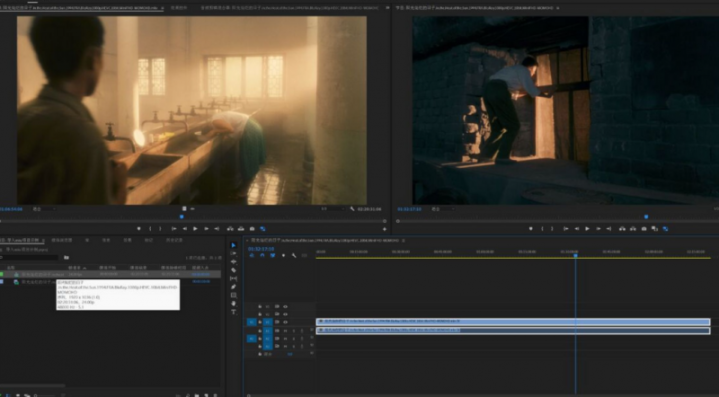Select the Razor tool in the tools panel
Screen dimensions: 719x397
[x=233, y=270]
